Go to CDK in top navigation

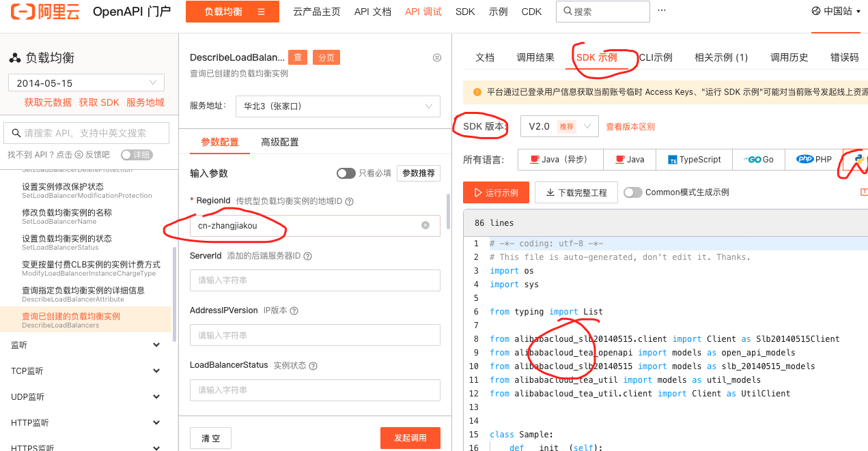click(531, 12)
